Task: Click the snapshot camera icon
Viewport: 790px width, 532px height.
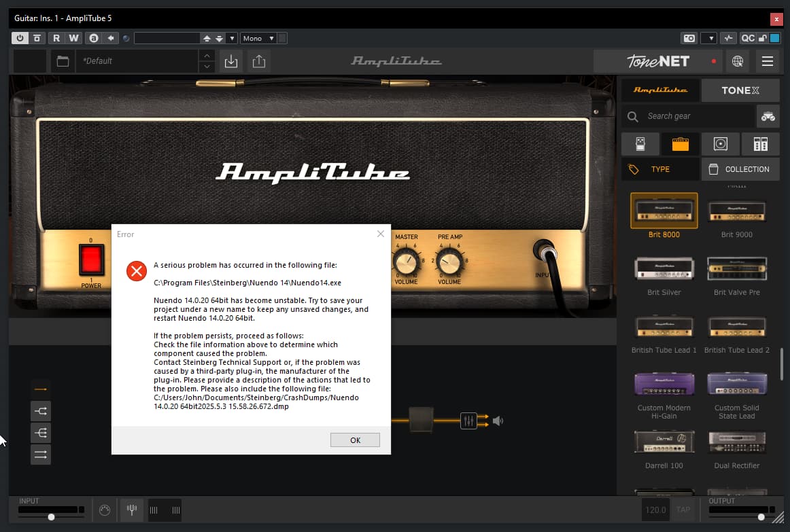Action: pyautogui.click(x=689, y=38)
